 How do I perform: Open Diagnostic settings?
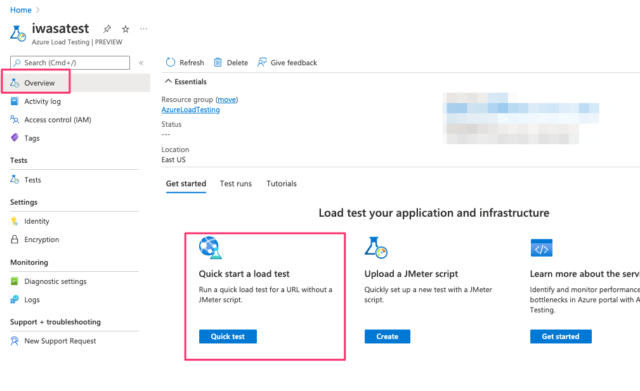coord(55,281)
